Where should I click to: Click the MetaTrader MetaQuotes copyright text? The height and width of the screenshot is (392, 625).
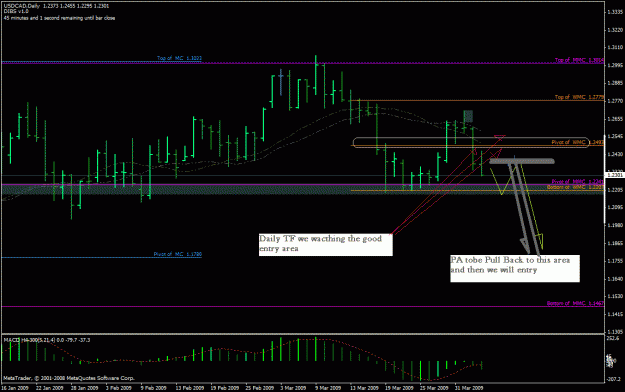[x=69, y=378]
